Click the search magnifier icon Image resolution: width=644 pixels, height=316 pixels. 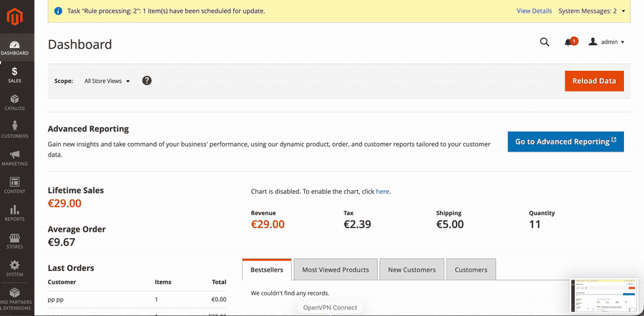pos(545,42)
